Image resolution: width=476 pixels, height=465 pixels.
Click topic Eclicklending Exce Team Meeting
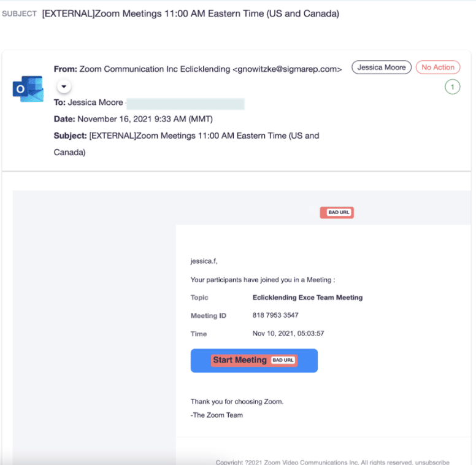[x=307, y=298]
